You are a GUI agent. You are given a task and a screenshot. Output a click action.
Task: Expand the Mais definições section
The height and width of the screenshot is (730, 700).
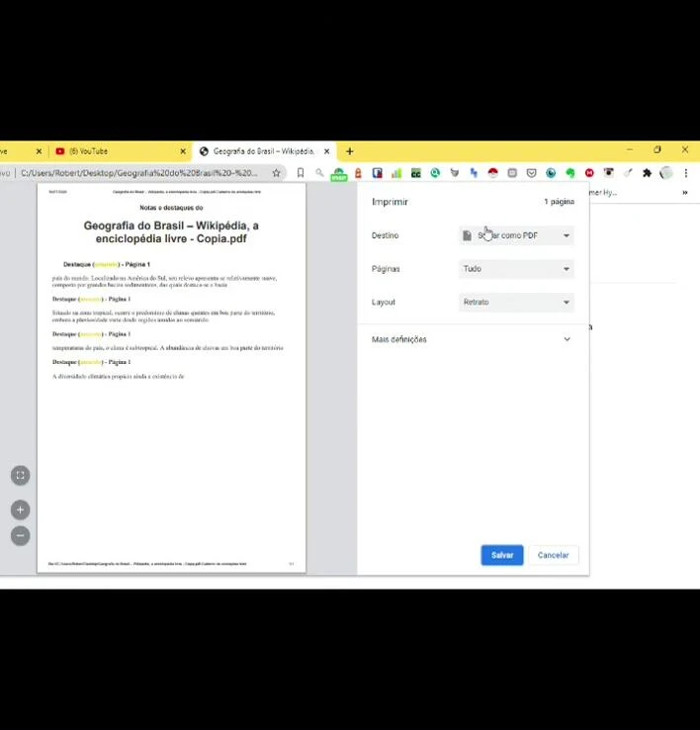471,339
